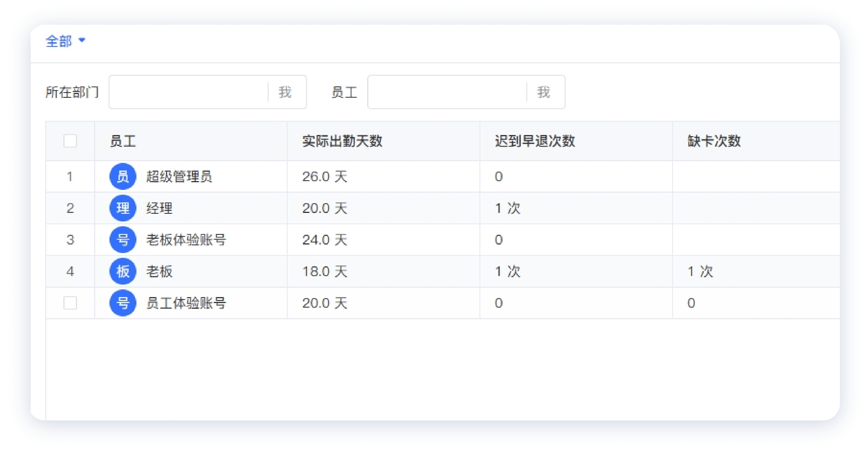Select the 经理 employee name
Image resolution: width=868 pixels, height=452 pixels.
click(159, 208)
